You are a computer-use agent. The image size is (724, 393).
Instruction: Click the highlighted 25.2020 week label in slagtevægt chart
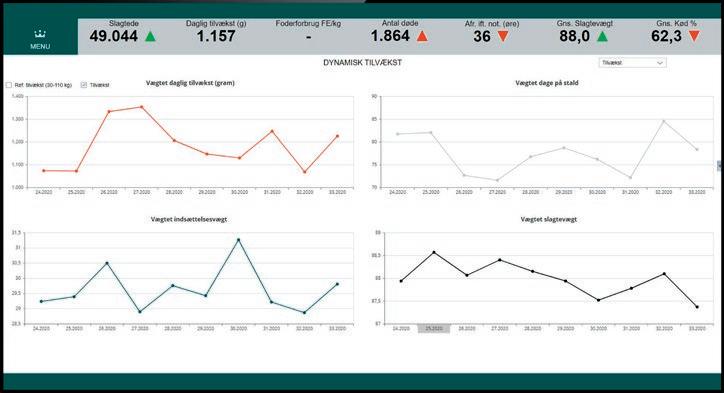[x=434, y=328]
